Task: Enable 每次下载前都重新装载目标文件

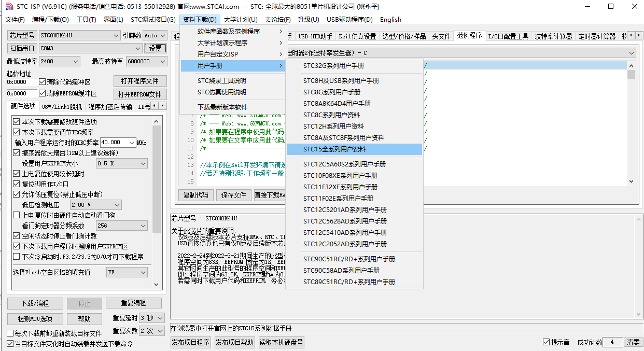Action: tap(10, 333)
